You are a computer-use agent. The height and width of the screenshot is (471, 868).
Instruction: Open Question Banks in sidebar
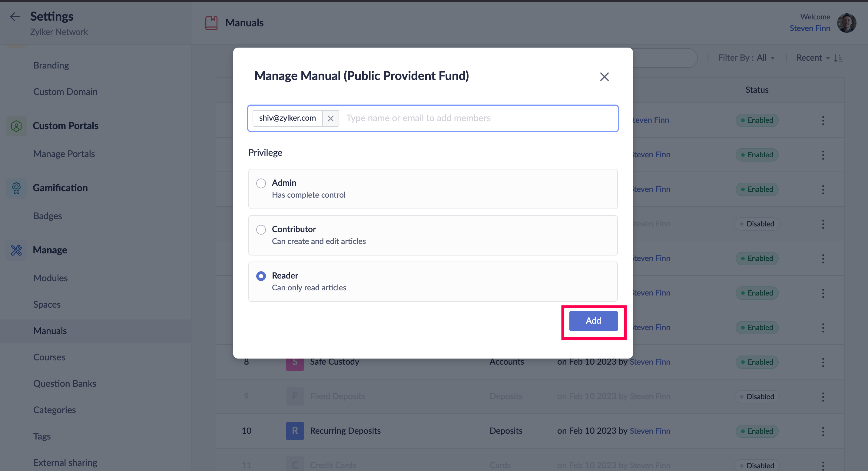(65, 384)
